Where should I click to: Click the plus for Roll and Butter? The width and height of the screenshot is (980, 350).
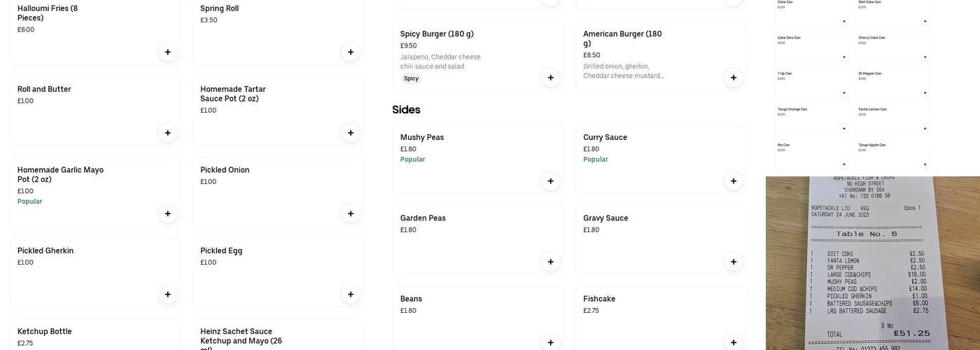(x=167, y=133)
